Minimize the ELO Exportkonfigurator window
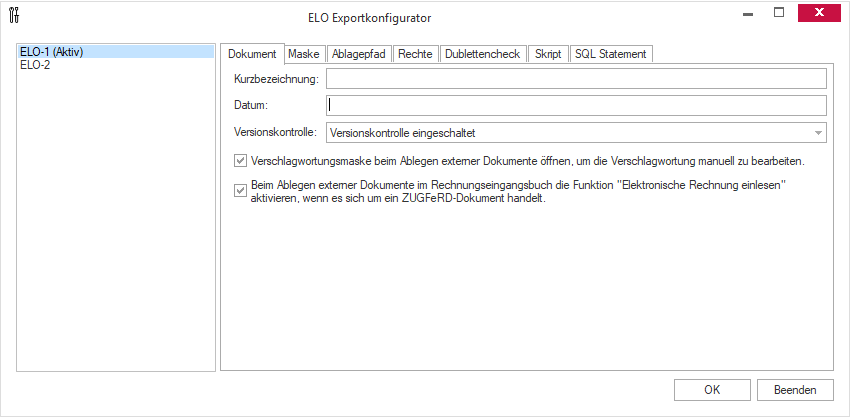Viewport: 850px width, 417px height. (749, 14)
